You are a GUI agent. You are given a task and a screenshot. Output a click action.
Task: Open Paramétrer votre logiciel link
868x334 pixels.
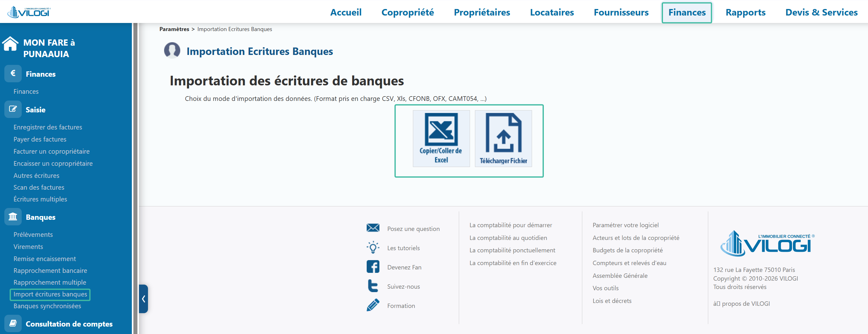625,225
